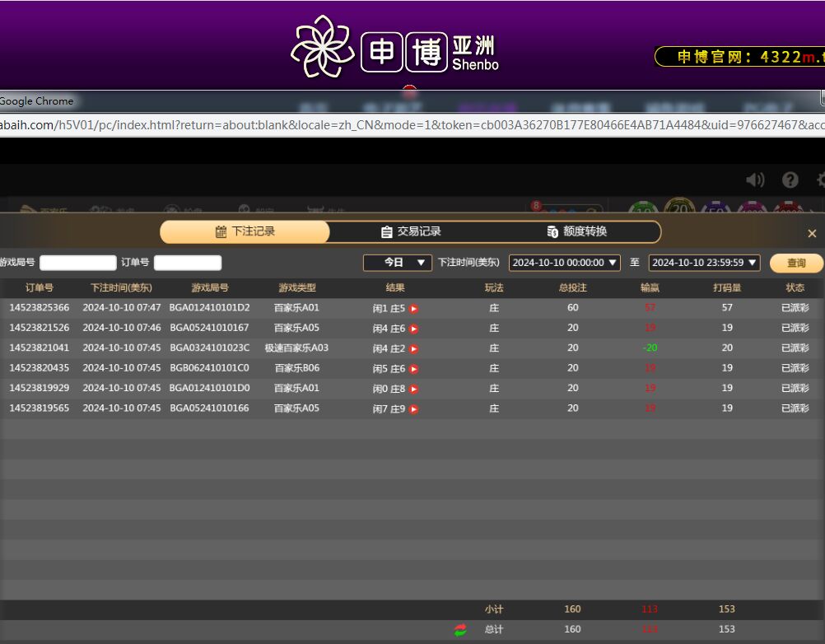Click the 查询 search button
The image size is (825, 644).
(796, 263)
